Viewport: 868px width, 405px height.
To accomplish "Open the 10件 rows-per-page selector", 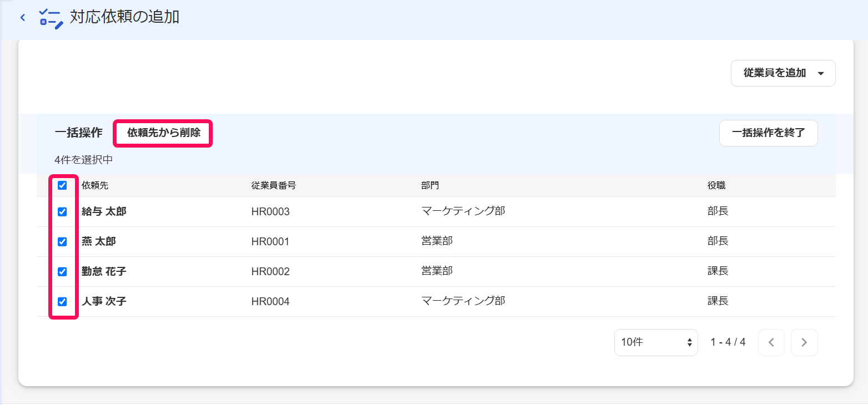I will click(x=656, y=342).
